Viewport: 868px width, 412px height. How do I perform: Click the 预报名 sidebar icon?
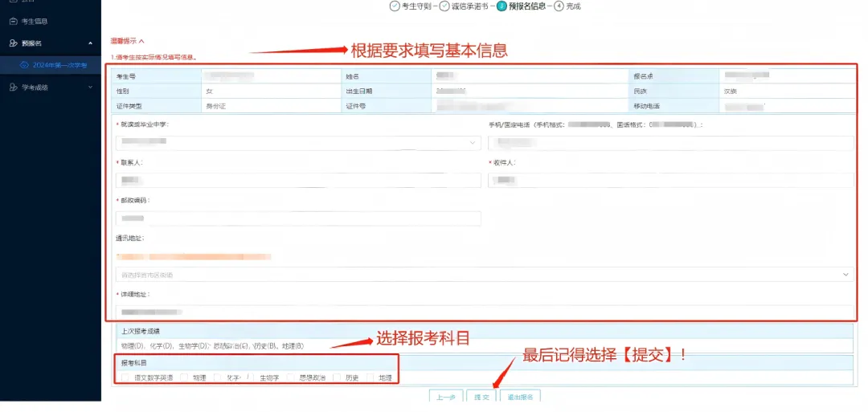tap(14, 43)
